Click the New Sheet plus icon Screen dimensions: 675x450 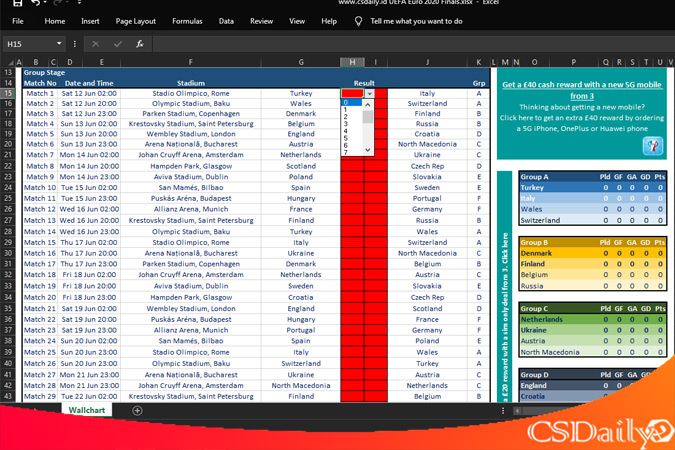tap(137, 410)
